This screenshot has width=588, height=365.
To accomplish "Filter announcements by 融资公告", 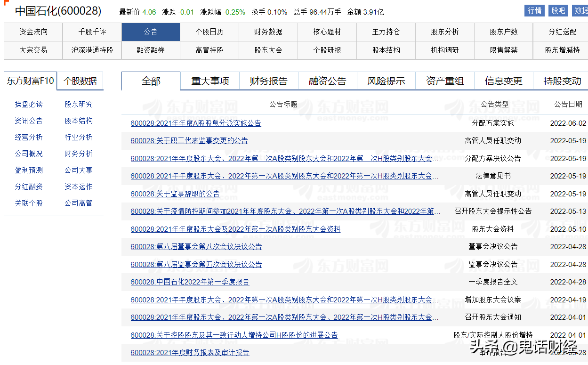I will pos(328,81).
